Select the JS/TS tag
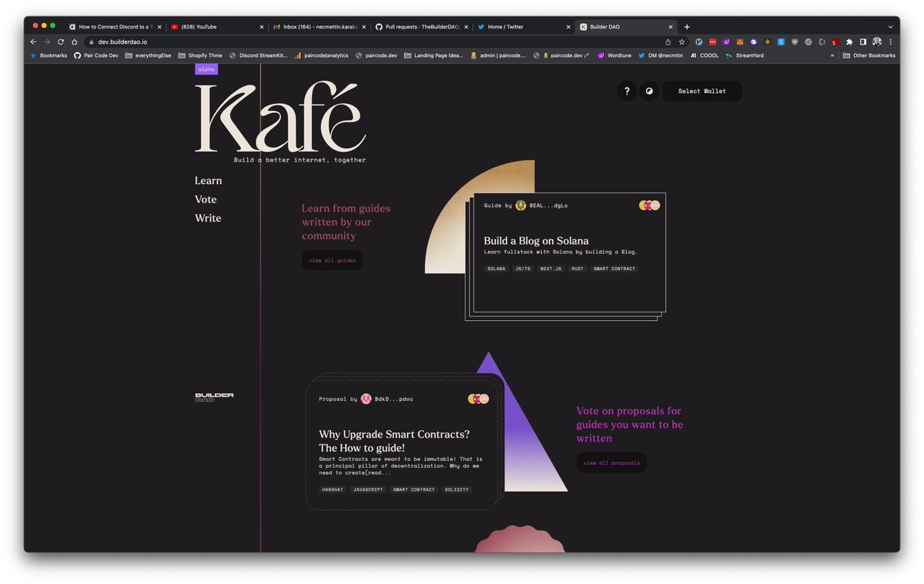 pos(523,269)
